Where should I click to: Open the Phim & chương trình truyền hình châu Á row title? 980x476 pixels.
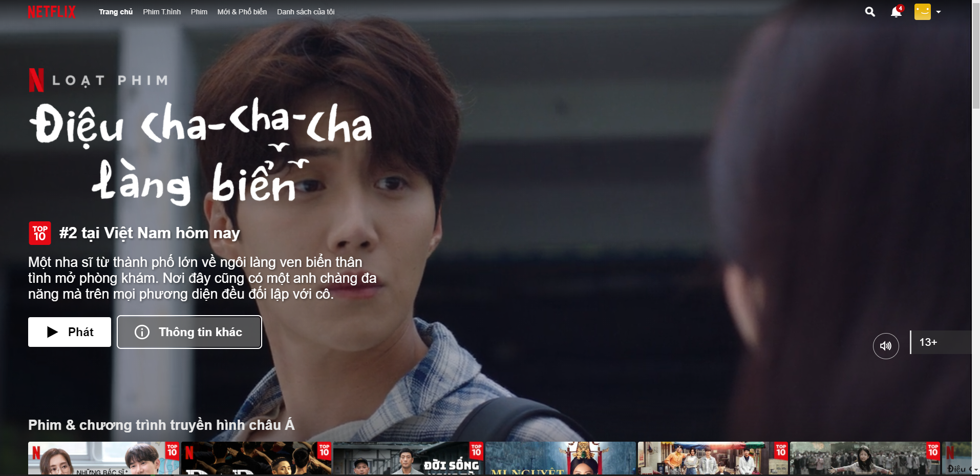161,425
